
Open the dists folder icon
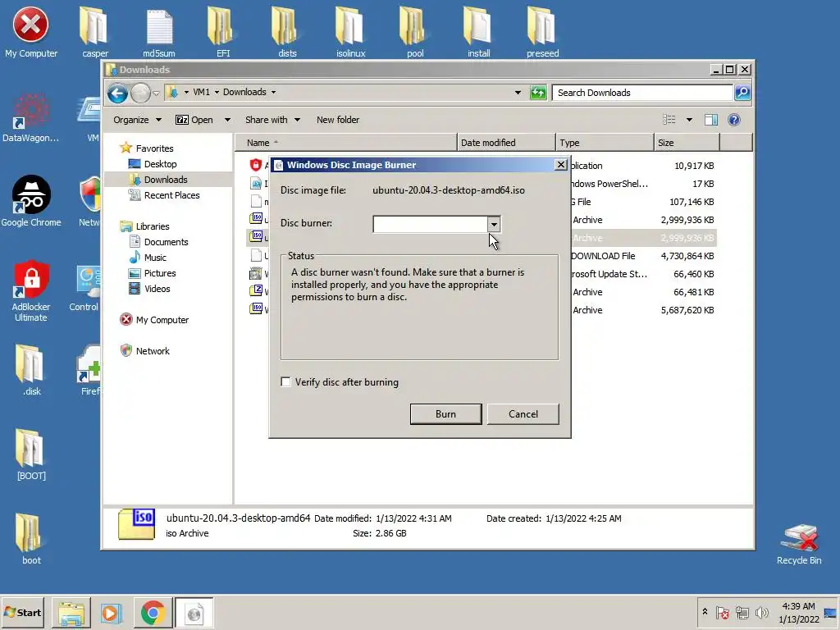[286, 32]
